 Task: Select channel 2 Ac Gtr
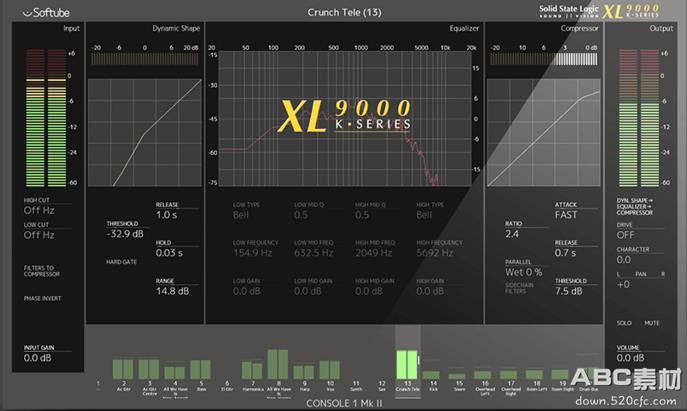click(123, 369)
